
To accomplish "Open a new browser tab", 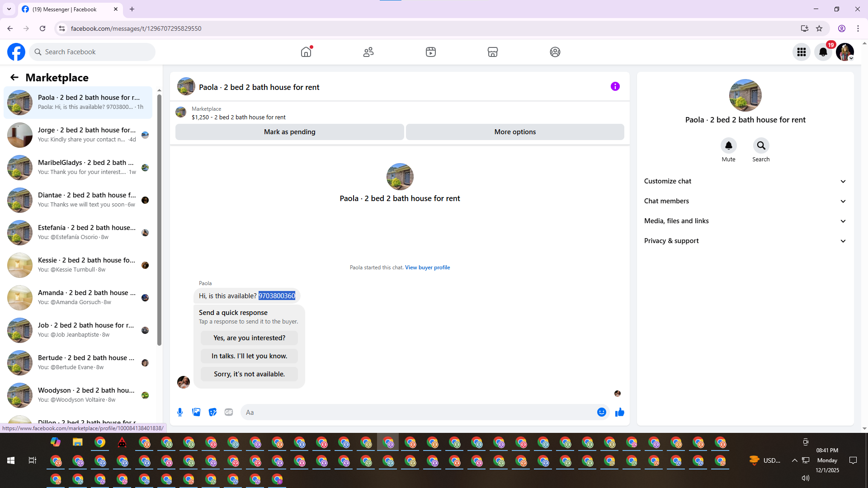I will [132, 9].
